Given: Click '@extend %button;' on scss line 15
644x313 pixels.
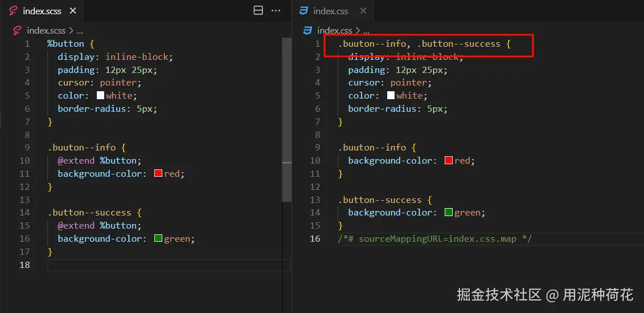Looking at the screenshot, I should coord(100,225).
